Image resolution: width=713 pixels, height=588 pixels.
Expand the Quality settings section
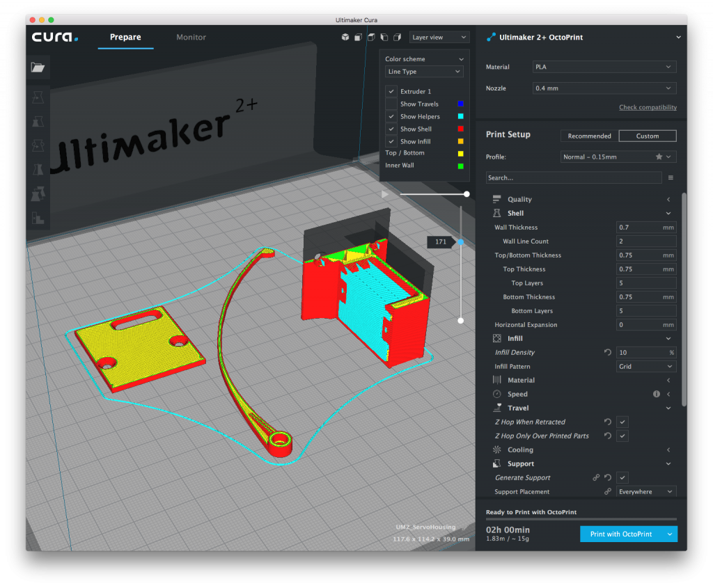coord(519,200)
